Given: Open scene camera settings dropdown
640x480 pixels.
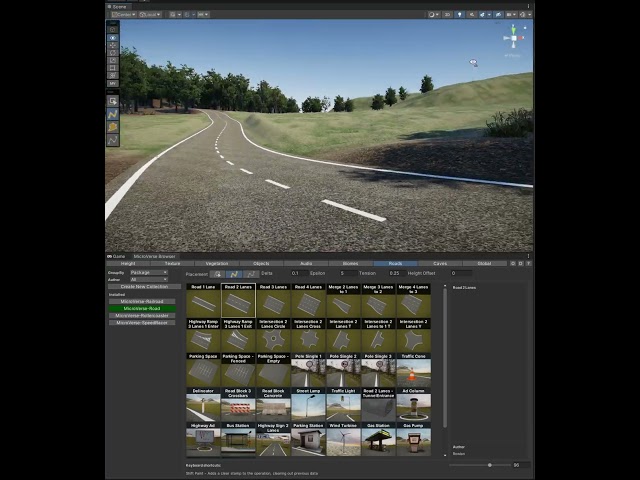Looking at the screenshot, I should click(x=511, y=14).
